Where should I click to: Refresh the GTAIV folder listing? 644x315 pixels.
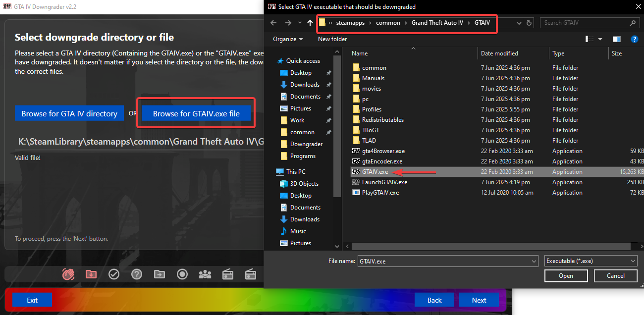[x=529, y=23]
